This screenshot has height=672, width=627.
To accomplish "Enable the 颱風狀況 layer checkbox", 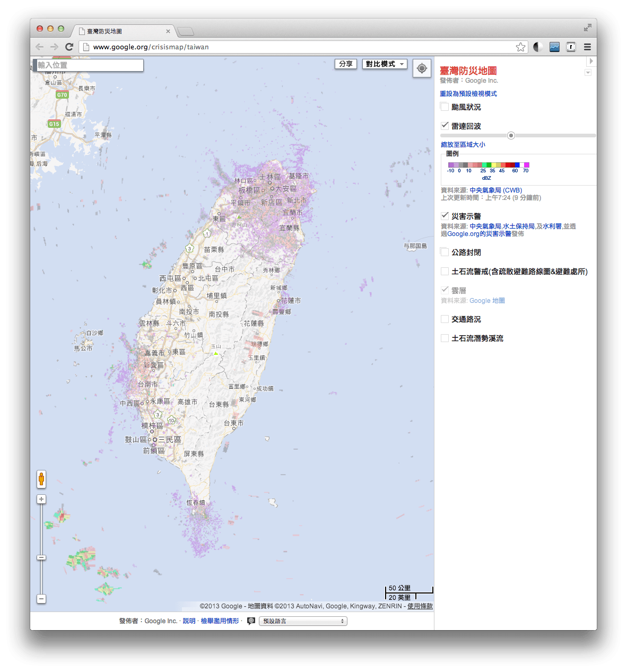I will point(444,106).
